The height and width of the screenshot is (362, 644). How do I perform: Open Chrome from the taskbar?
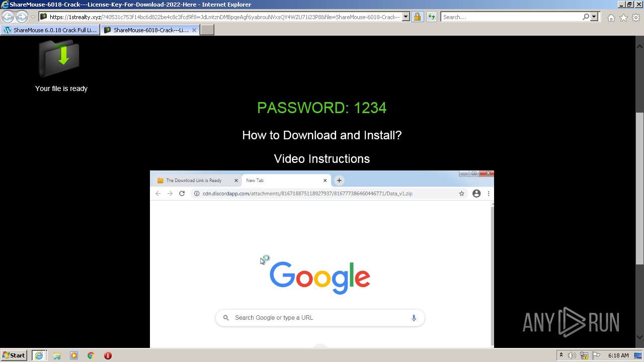tap(91, 355)
